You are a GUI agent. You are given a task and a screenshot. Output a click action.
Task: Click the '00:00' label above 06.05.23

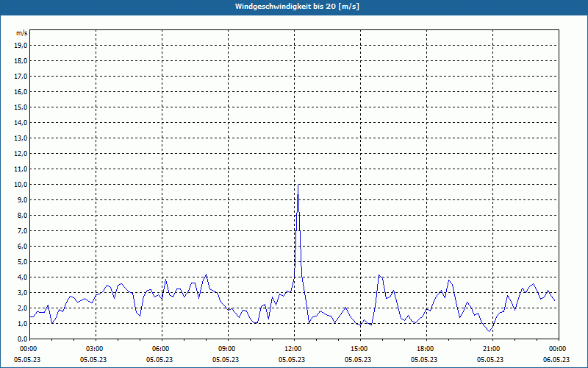[559, 349]
